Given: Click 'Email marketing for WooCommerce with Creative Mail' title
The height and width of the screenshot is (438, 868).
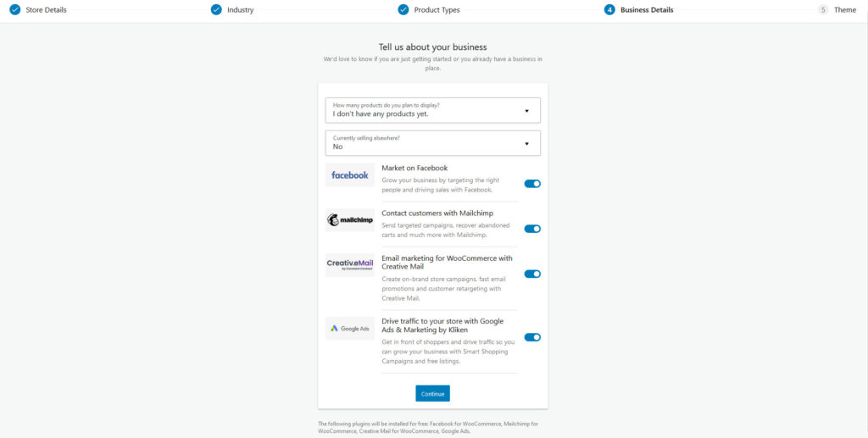Looking at the screenshot, I should point(448,262).
